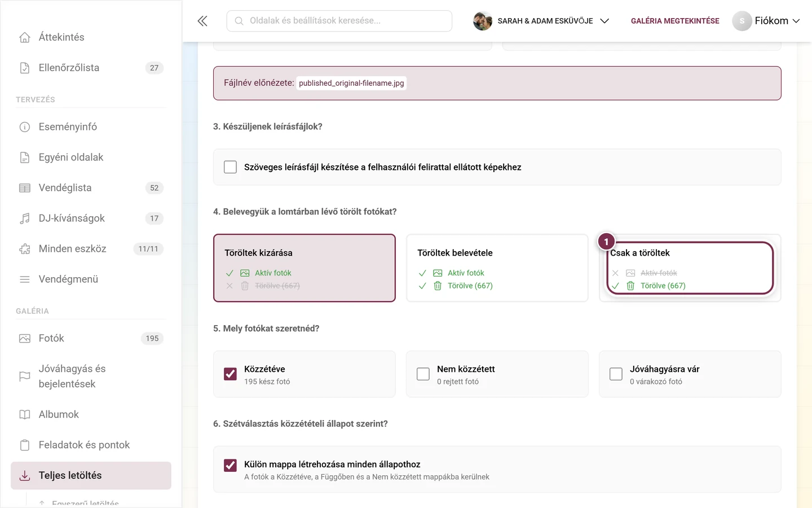Click the Ellenőrzőlista document icon
Screen dimensions: 812x508
25,68
